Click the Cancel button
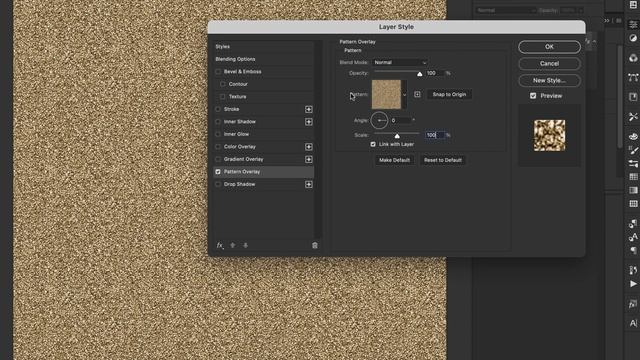Image resolution: width=640 pixels, height=360 pixels. coord(549,64)
